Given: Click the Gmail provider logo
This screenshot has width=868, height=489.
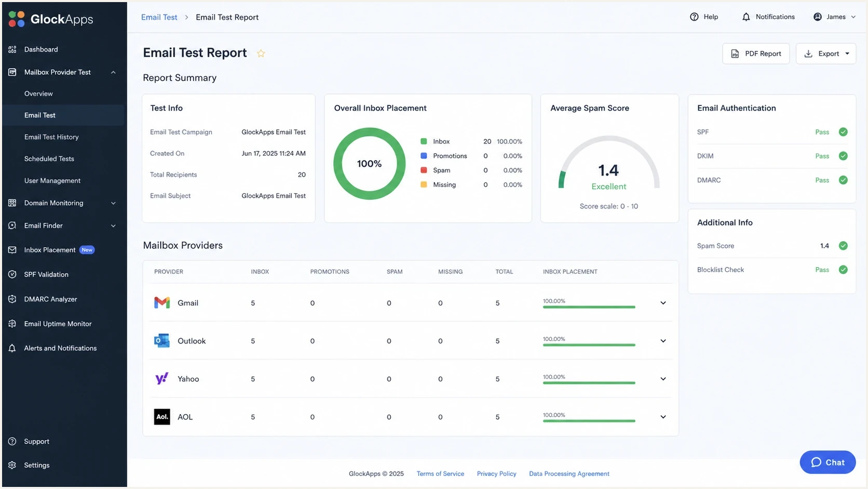Looking at the screenshot, I should point(162,303).
